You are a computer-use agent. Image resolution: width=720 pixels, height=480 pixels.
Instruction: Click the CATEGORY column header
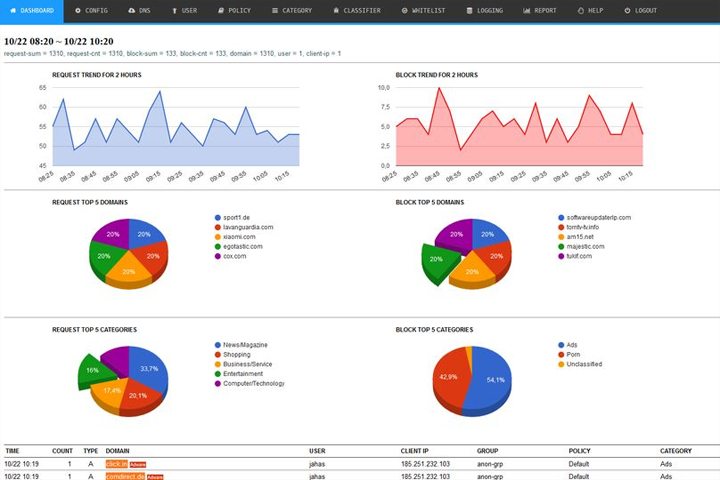pyautogui.click(x=676, y=451)
